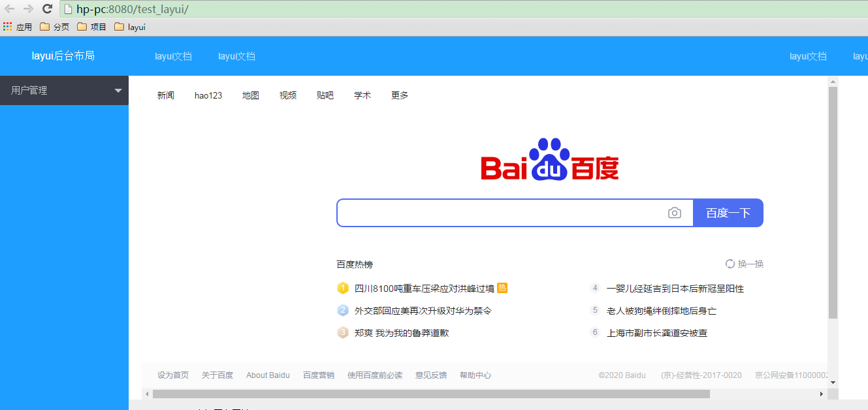Open the 学术 link
Viewport: 868px width, 410px height.
(362, 95)
